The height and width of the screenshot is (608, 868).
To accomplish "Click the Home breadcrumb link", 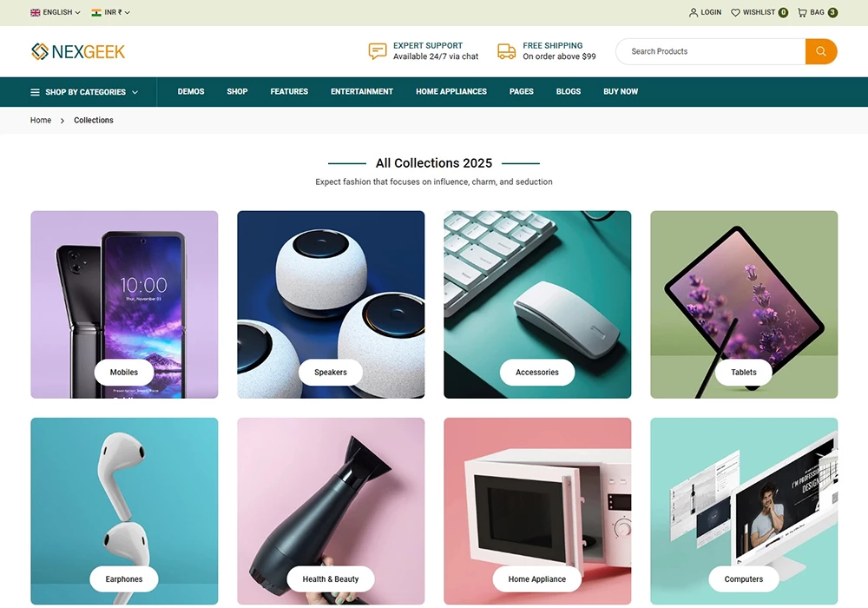I will 41,120.
